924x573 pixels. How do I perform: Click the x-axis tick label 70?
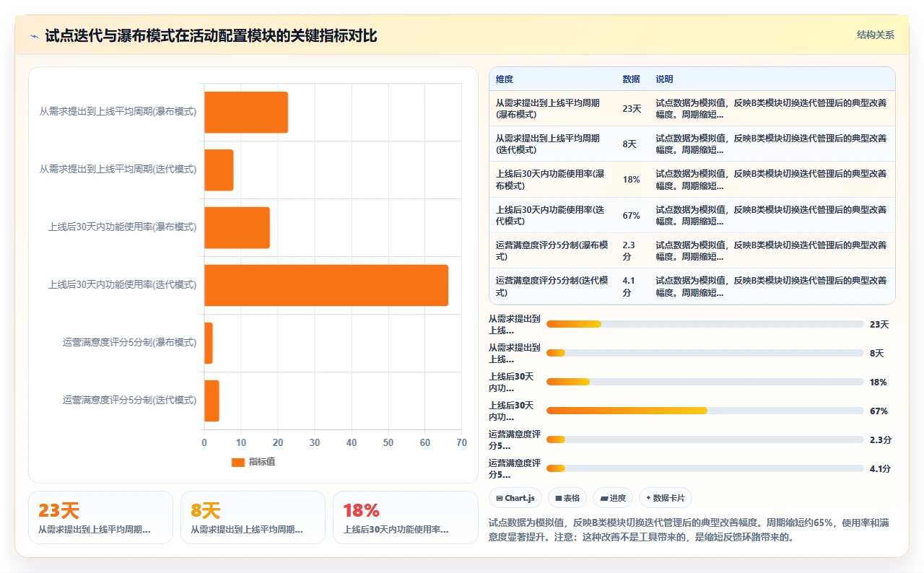461,442
